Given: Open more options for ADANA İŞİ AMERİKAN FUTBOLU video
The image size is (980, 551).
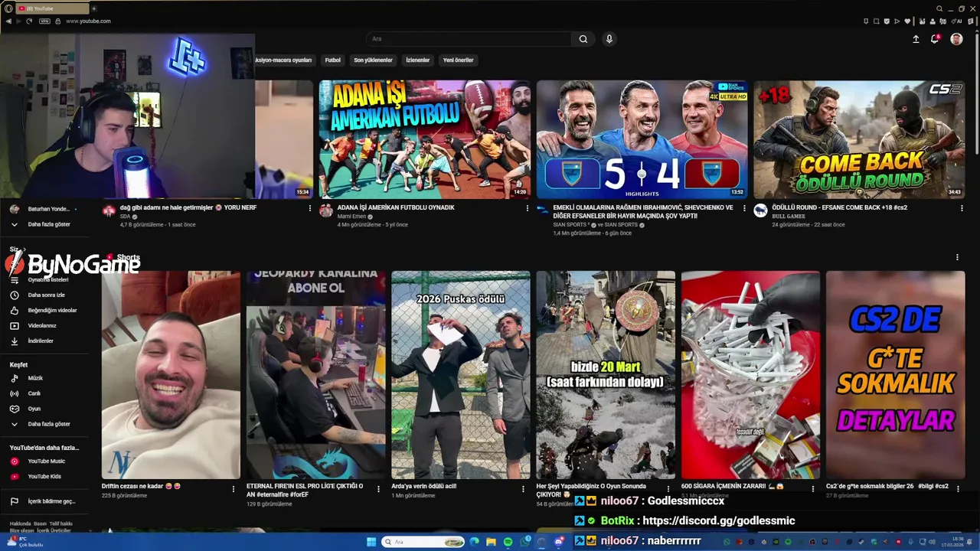Looking at the screenshot, I should (x=528, y=208).
